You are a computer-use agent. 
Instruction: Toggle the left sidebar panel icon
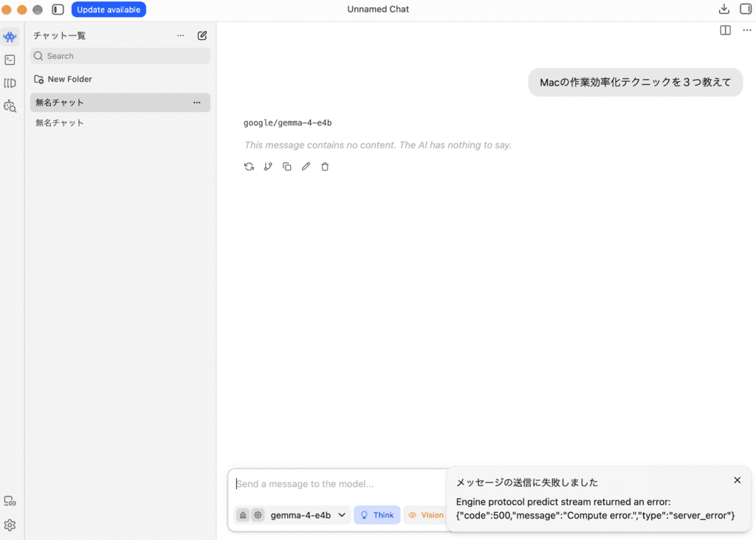[58, 9]
